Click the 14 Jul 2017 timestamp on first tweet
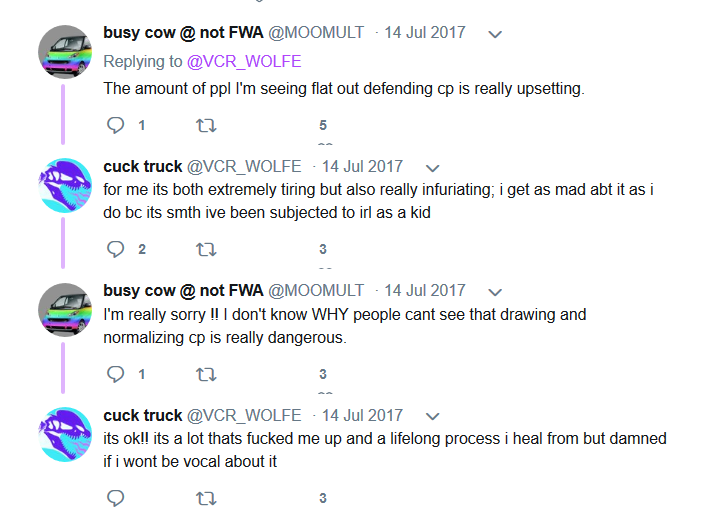This screenshot has width=705, height=509. click(425, 33)
